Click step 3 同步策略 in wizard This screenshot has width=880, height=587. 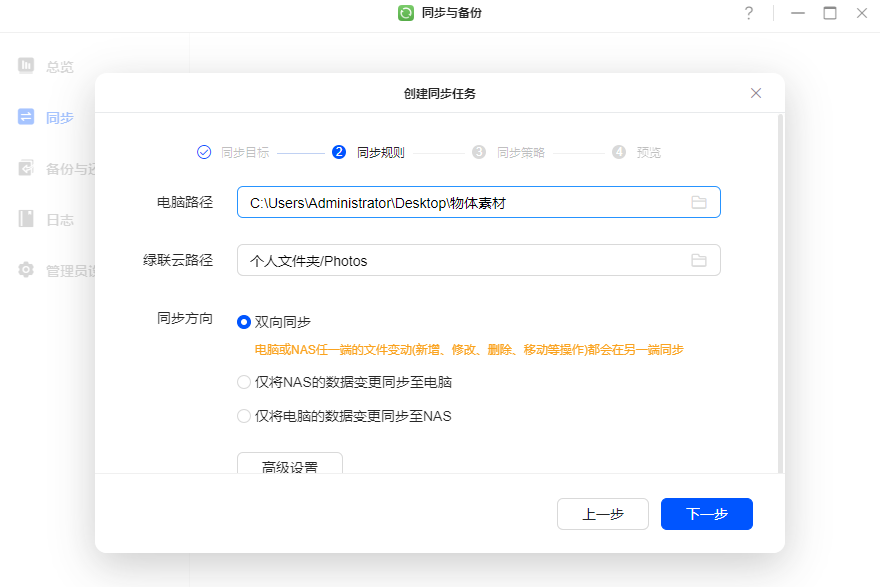pos(510,153)
